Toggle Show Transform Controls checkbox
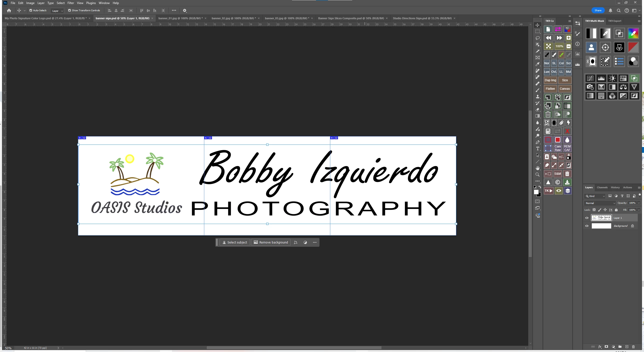This screenshot has height=352, width=644. (x=69, y=10)
